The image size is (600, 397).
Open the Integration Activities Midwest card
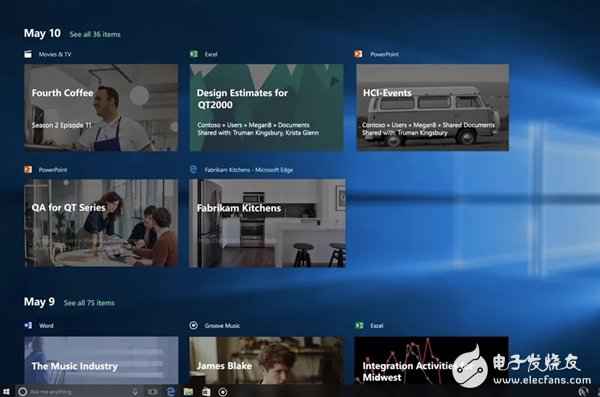[432, 360]
